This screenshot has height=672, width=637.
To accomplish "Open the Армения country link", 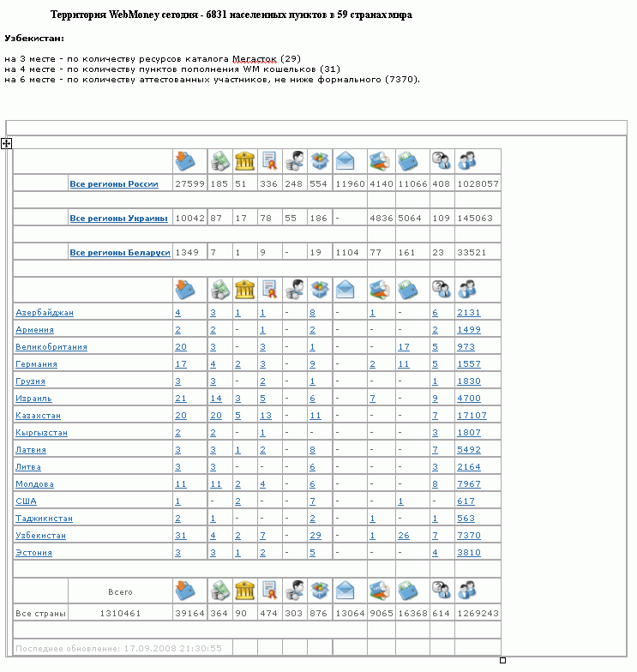I will point(34,329).
